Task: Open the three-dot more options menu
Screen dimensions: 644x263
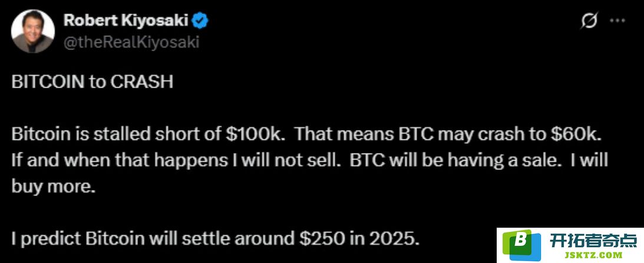Action: click(x=617, y=21)
